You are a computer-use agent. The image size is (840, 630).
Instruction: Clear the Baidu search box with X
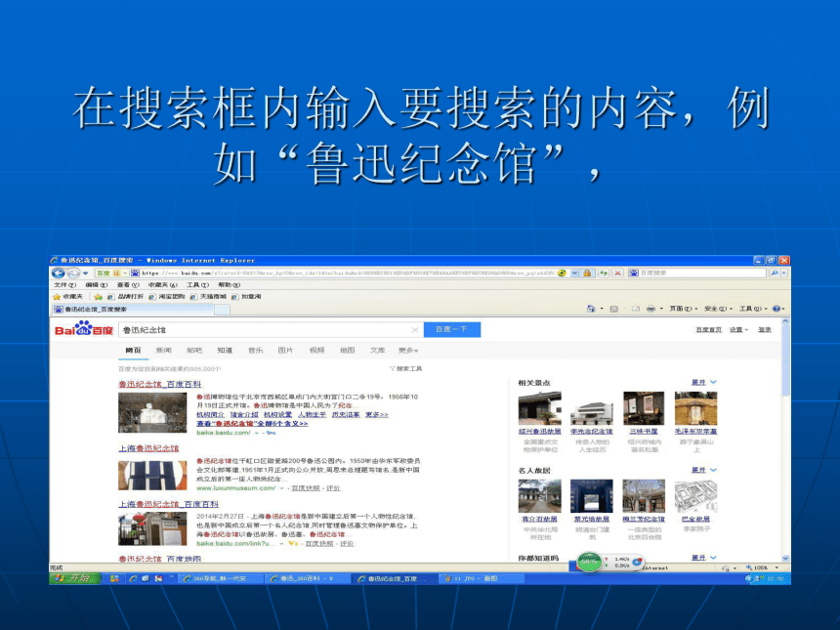[415, 330]
